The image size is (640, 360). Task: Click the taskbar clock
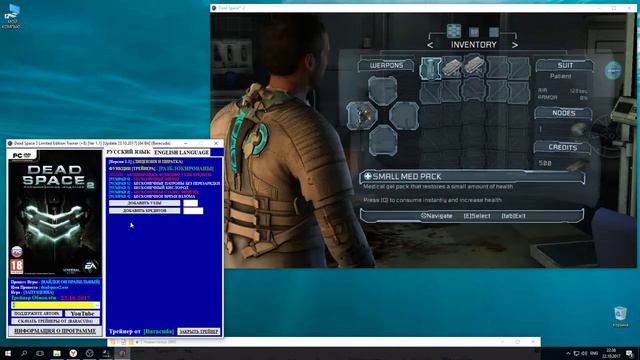pos(611,353)
